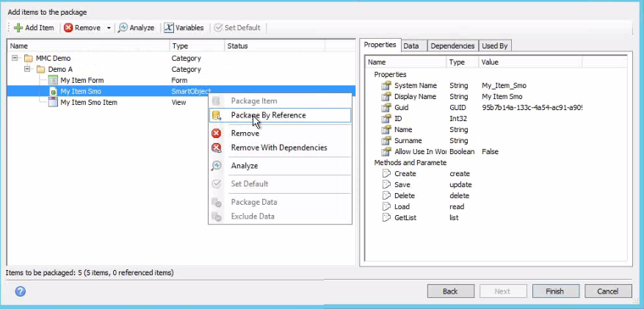Click the Variables toolbar icon
The height and width of the screenshot is (309, 644).
click(x=169, y=28)
